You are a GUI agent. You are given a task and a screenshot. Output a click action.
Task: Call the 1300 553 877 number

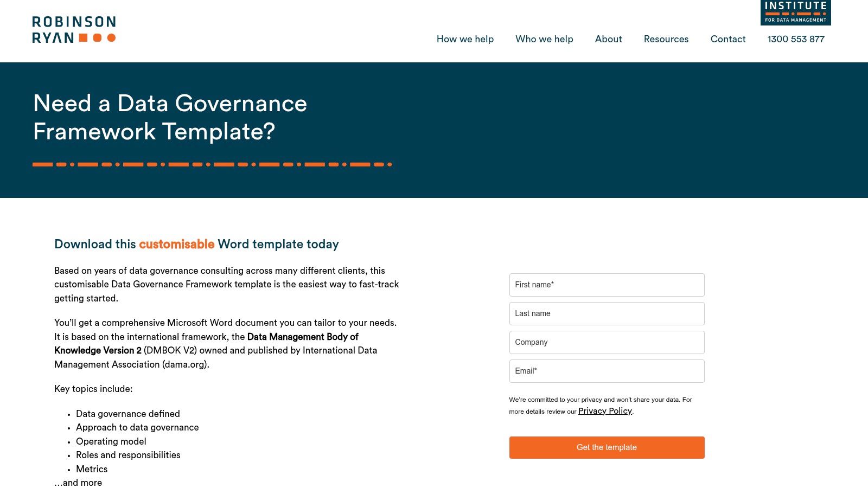pos(795,39)
